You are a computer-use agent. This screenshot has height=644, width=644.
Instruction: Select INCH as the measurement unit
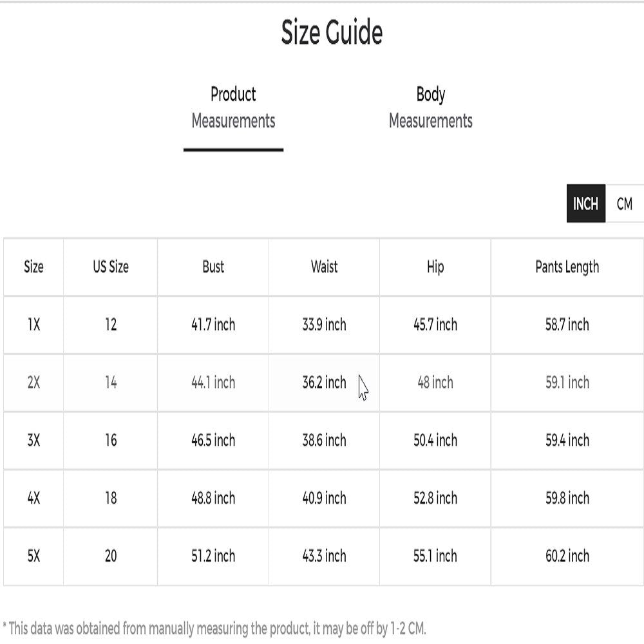tap(585, 204)
